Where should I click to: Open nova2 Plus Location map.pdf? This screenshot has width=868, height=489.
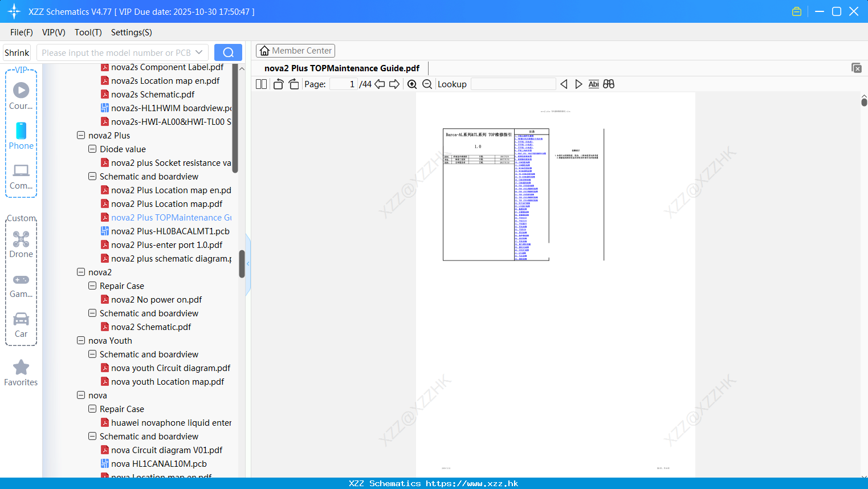coord(167,204)
